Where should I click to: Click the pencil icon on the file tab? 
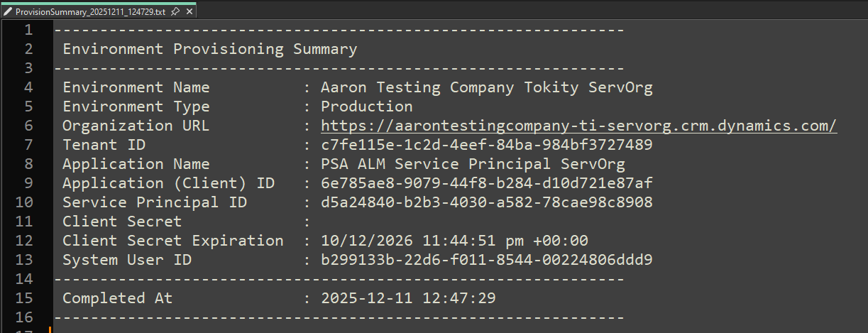[8, 11]
